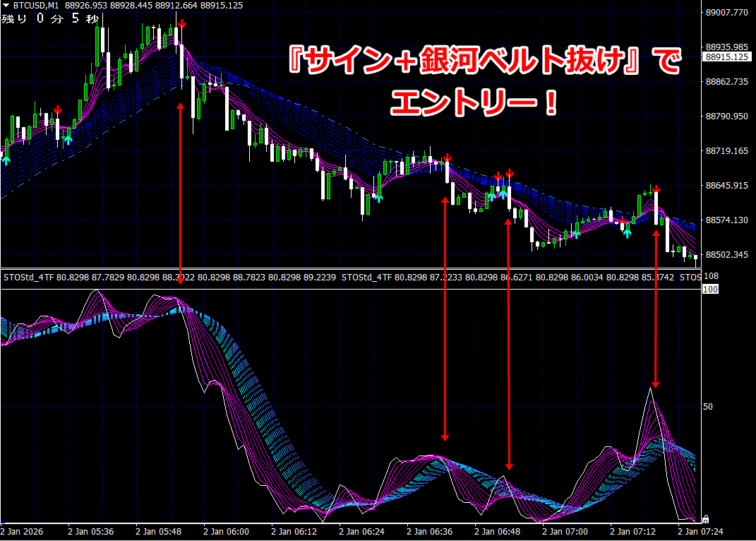This screenshot has height=541, width=756.
Task: Click the 88645.915 price scale label
Action: click(x=726, y=185)
